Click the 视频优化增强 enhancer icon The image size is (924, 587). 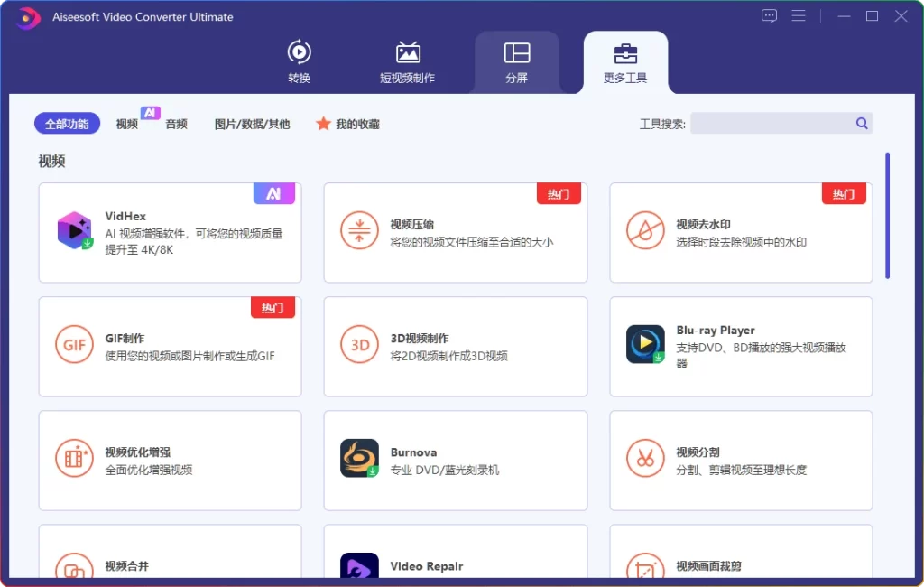(x=74, y=458)
